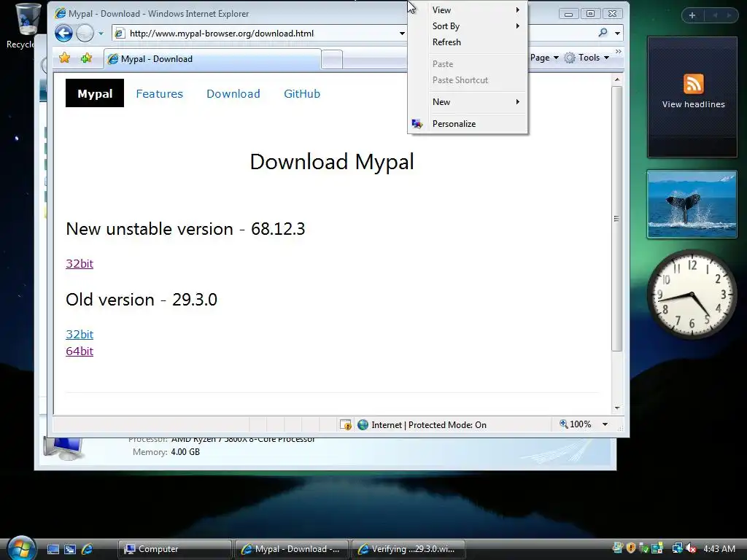Viewport: 747px width, 560px height.
Task: Click the vertical scrollbar thumb
Action: coord(617,219)
